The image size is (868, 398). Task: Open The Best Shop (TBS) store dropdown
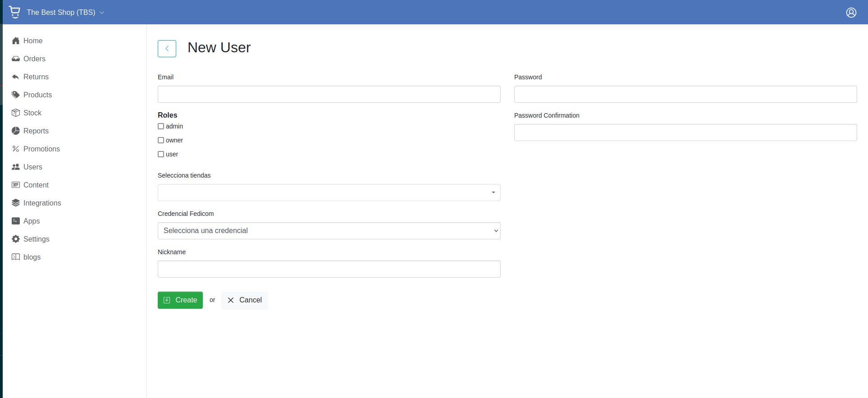pos(65,12)
